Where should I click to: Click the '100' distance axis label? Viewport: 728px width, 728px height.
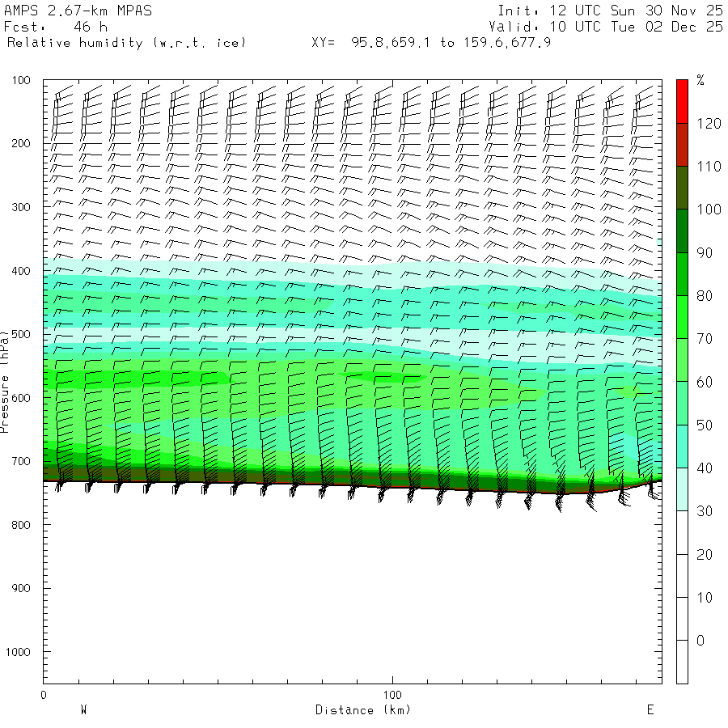coord(392,695)
